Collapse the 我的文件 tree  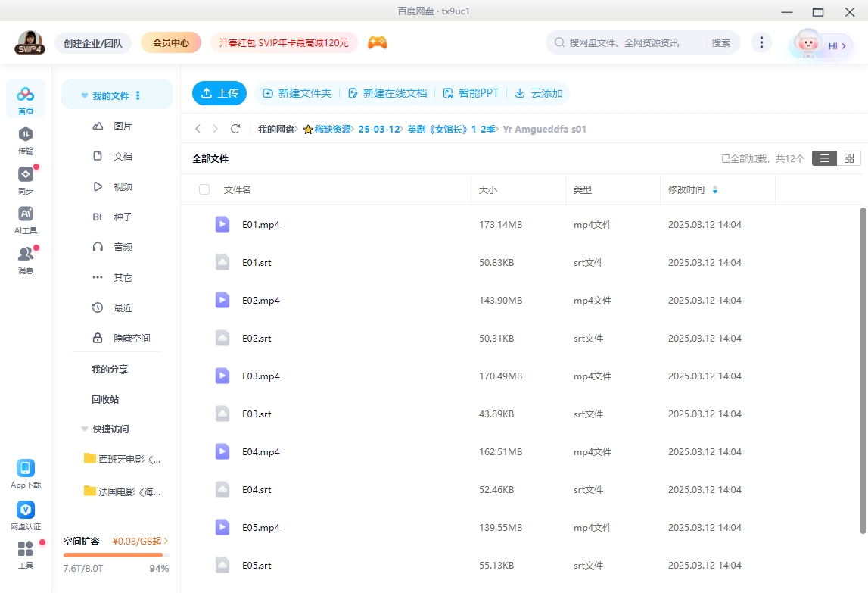tap(85, 96)
